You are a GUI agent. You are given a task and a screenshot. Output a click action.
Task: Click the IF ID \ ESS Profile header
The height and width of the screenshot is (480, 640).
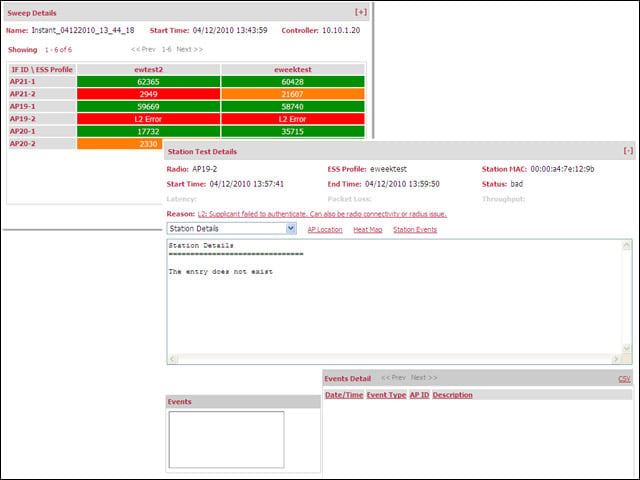42,69
